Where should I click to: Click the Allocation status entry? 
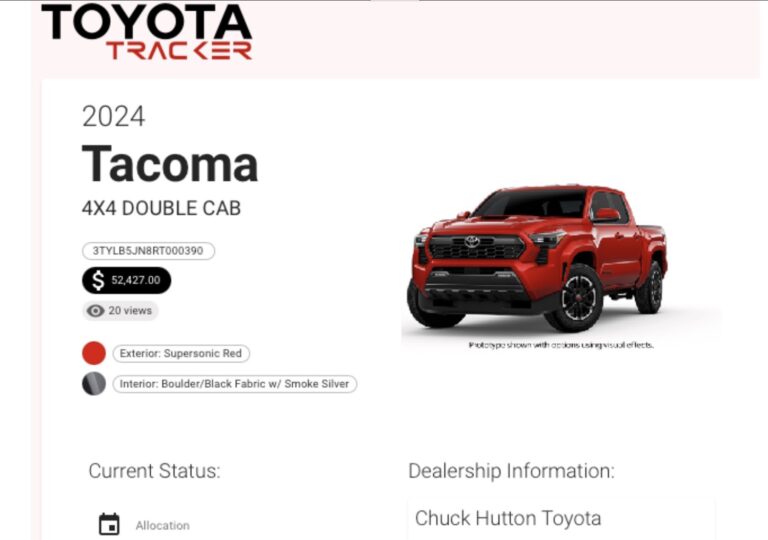pyautogui.click(x=144, y=525)
